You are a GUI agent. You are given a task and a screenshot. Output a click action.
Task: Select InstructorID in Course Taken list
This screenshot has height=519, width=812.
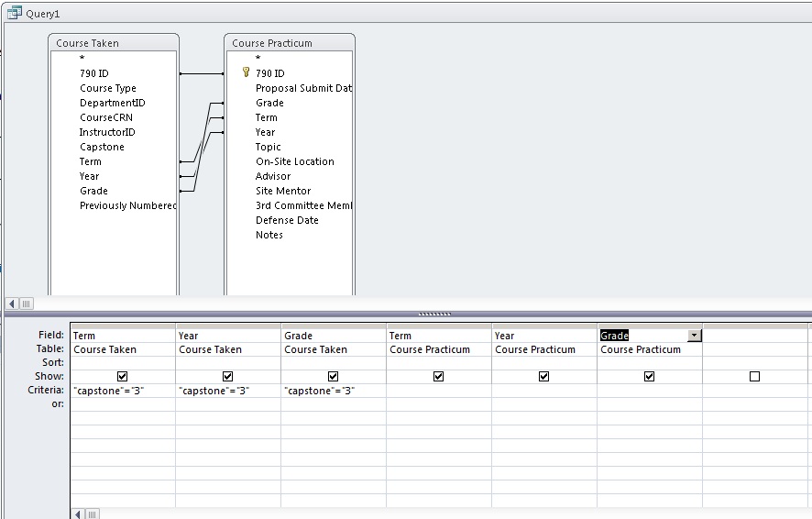click(x=107, y=132)
